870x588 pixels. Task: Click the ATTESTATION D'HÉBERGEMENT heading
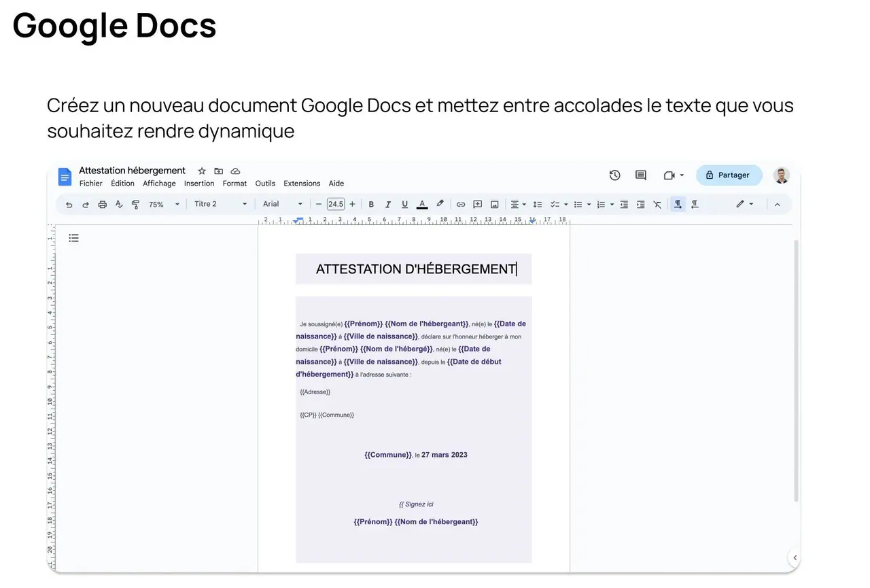(x=416, y=269)
